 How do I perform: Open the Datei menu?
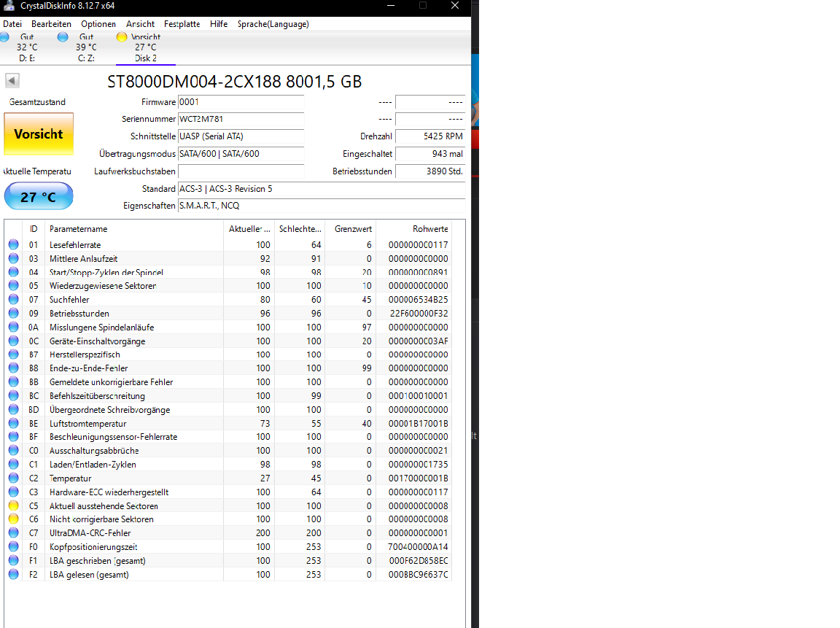pyautogui.click(x=12, y=24)
